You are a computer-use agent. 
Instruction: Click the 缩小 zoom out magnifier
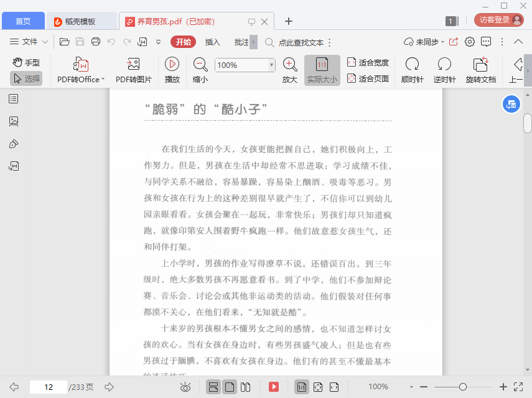pos(200,64)
